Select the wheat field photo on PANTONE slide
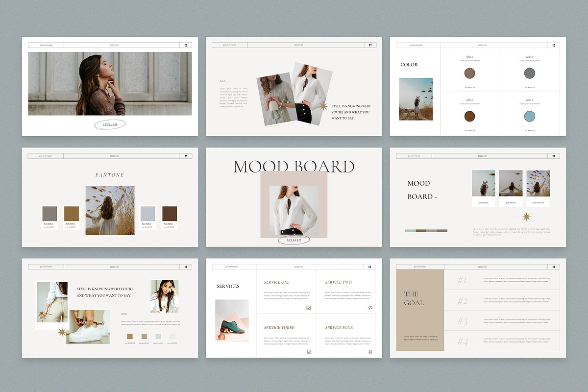This screenshot has width=588, height=392. click(x=110, y=210)
